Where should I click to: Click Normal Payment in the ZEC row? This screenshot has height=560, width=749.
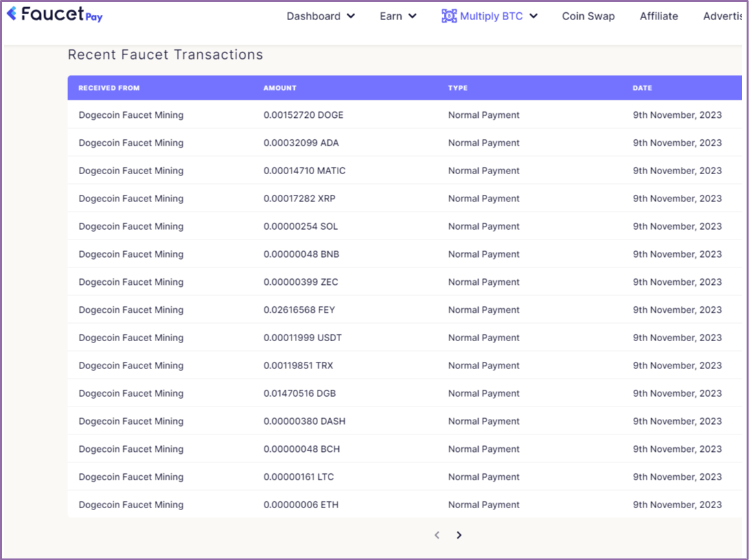pos(483,282)
